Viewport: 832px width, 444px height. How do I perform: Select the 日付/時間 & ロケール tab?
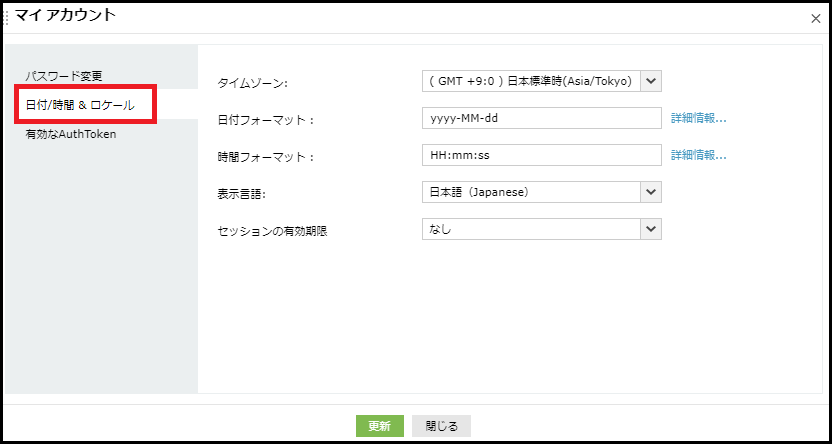tap(78, 105)
